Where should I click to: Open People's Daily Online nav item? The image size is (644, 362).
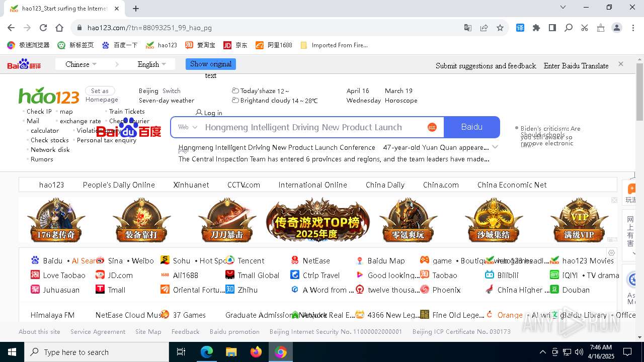pyautogui.click(x=119, y=185)
